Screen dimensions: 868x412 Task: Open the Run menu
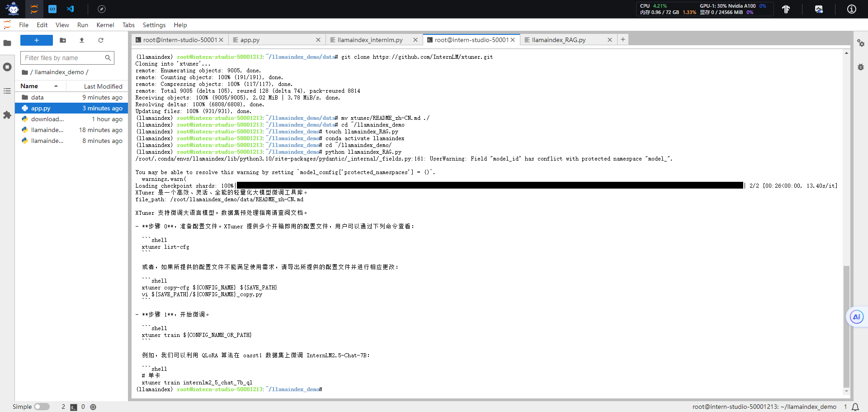coord(83,25)
